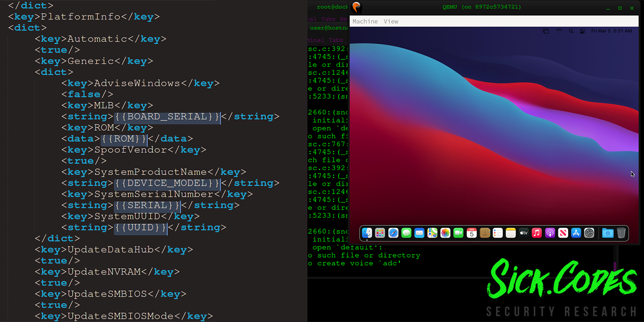Open Safari from the dock

(392, 233)
